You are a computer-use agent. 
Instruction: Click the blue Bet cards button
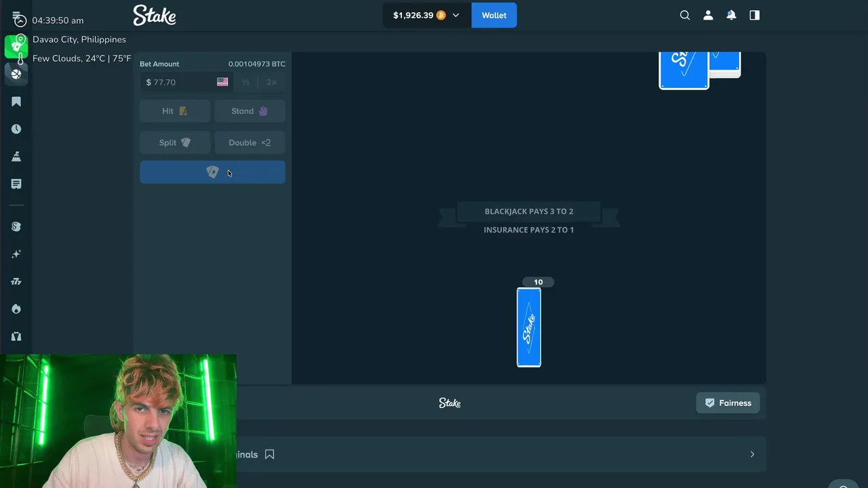(x=212, y=172)
